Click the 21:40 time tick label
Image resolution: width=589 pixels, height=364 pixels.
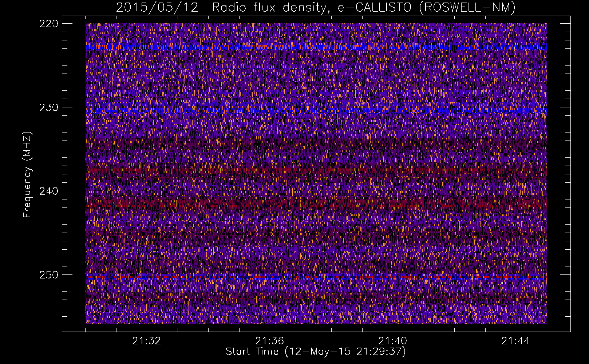click(392, 341)
